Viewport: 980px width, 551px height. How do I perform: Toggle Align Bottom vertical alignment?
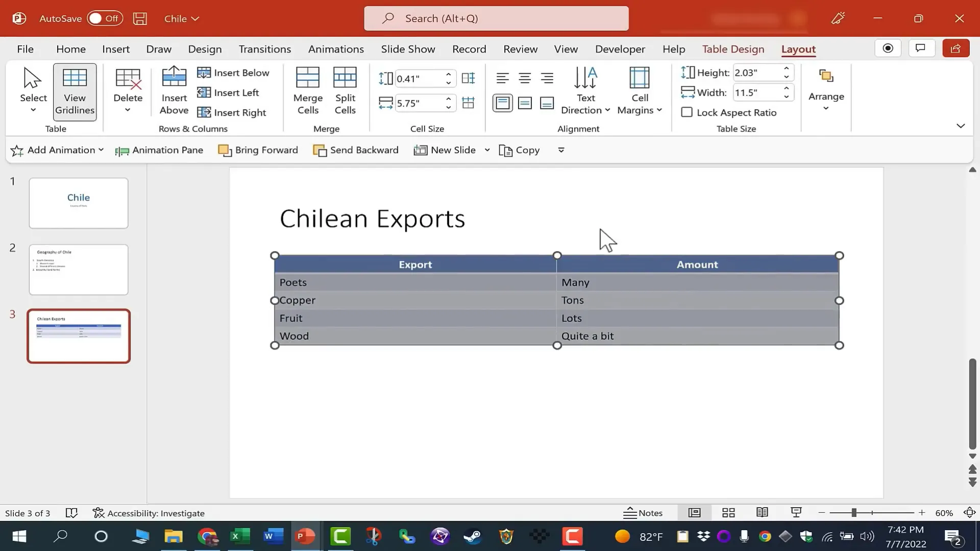pos(547,103)
